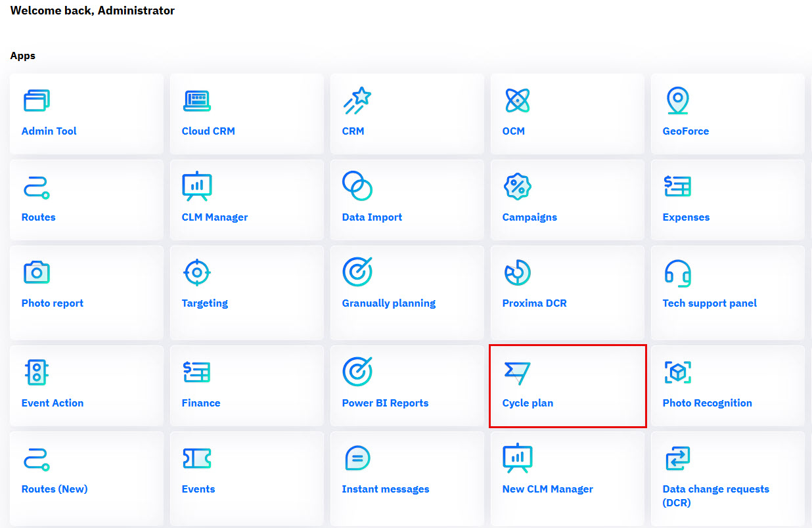Open the OCM atom icon

[x=517, y=100]
